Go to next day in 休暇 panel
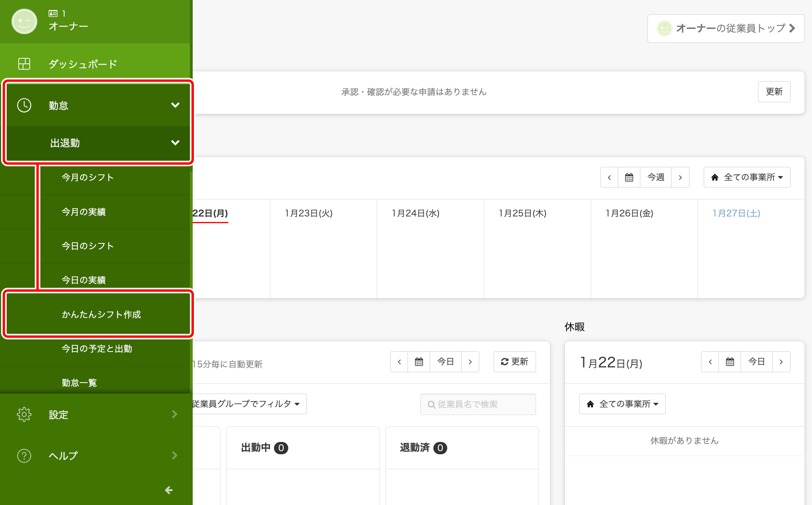This screenshot has width=812, height=505. [781, 362]
